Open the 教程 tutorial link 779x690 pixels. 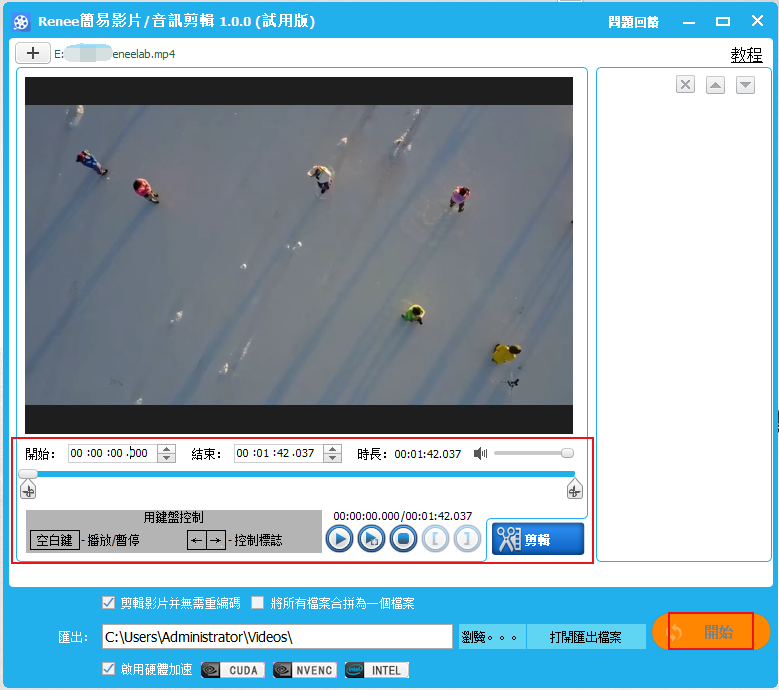(746, 55)
